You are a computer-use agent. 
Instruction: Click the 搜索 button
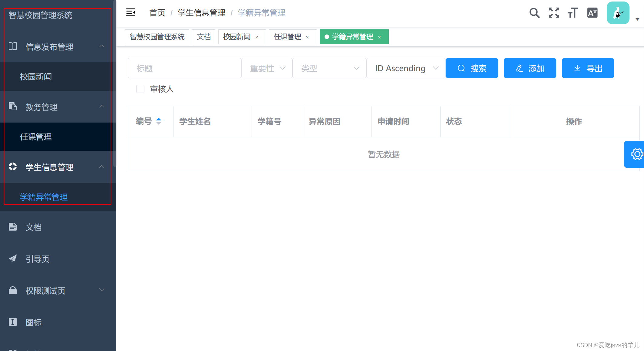click(472, 68)
